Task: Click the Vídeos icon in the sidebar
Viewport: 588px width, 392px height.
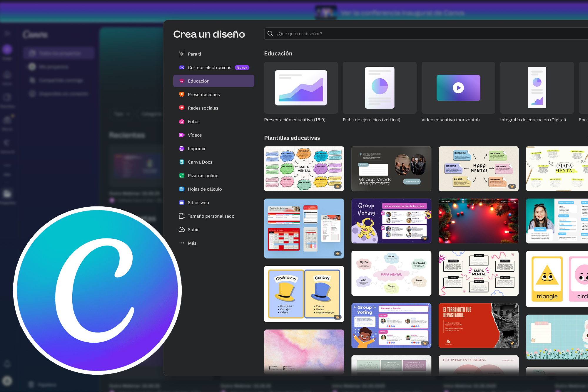Action: [182, 135]
